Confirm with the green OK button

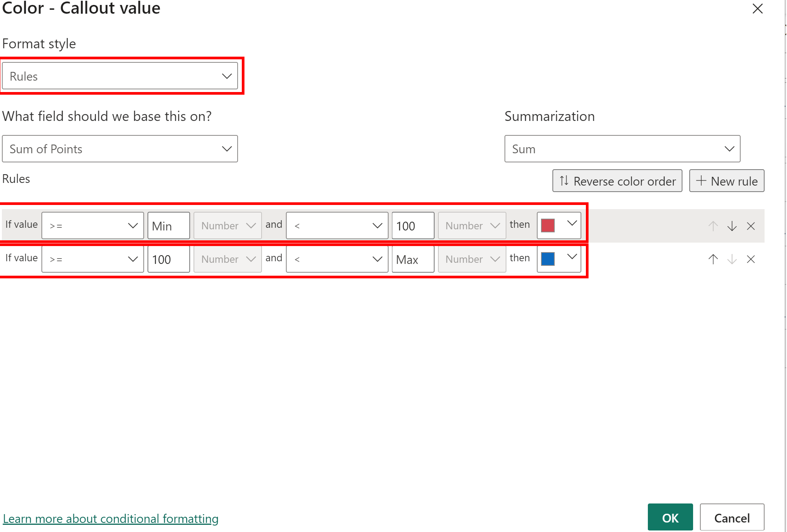point(670,518)
